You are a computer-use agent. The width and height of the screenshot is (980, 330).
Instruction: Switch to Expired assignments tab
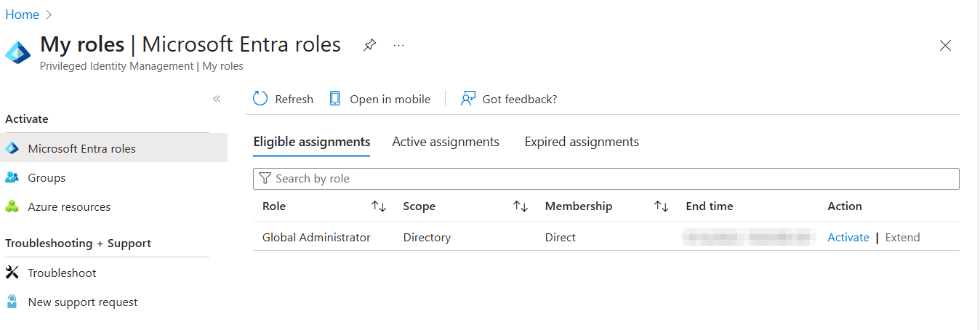tap(582, 142)
